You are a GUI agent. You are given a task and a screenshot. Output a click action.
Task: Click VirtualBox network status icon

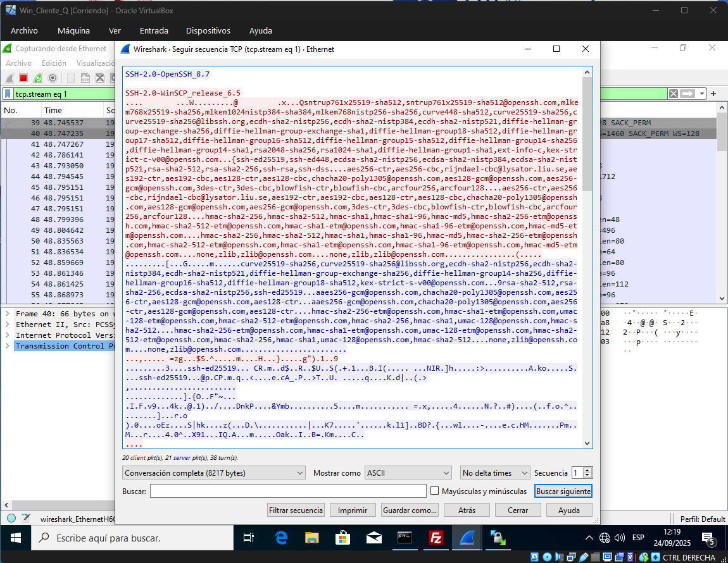571,557
